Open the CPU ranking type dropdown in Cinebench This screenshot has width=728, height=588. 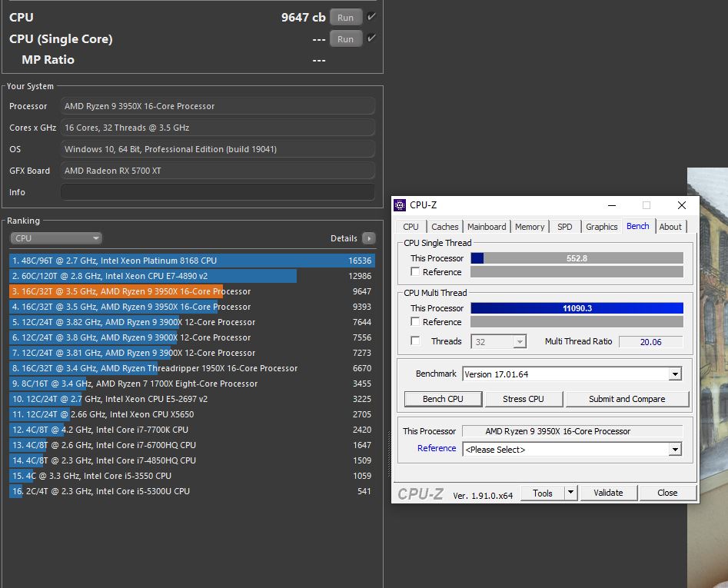click(55, 238)
